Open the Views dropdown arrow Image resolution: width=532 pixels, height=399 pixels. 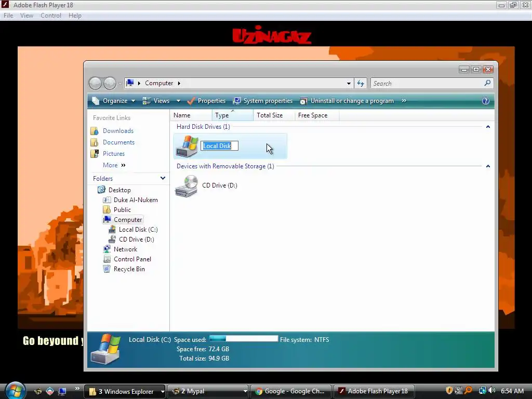tap(179, 101)
